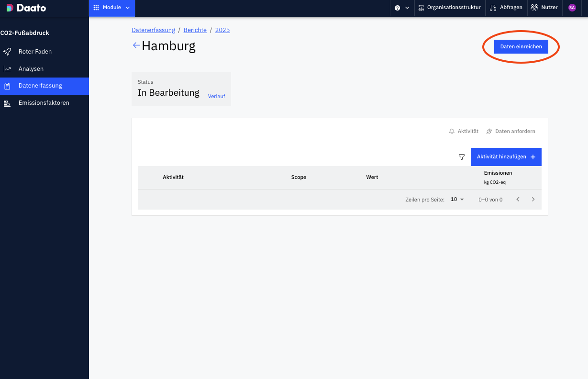The width and height of the screenshot is (588, 379).
Task: Sort by Aktivität column header
Action: [173, 177]
